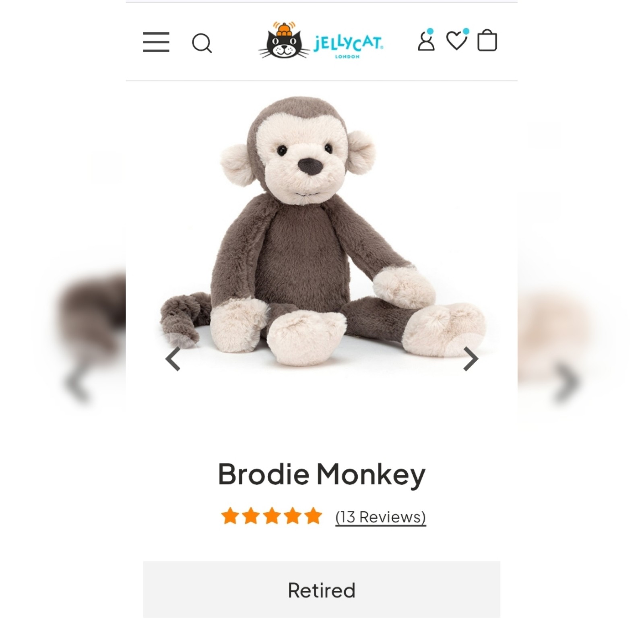Click the Retired status button
This screenshot has width=644, height=644.
pos(322,590)
